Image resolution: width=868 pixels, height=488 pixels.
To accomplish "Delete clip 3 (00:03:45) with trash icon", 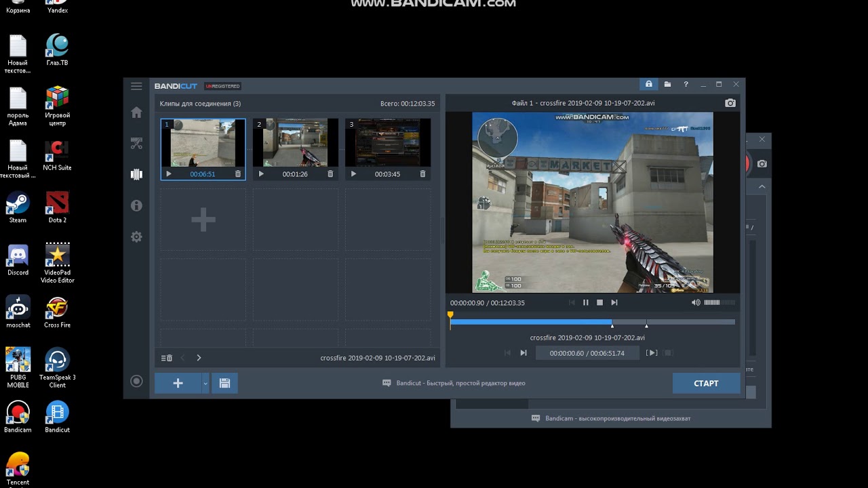I will (x=422, y=174).
